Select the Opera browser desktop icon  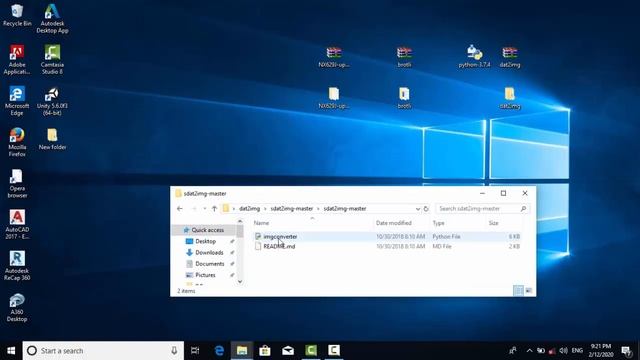[x=17, y=184]
